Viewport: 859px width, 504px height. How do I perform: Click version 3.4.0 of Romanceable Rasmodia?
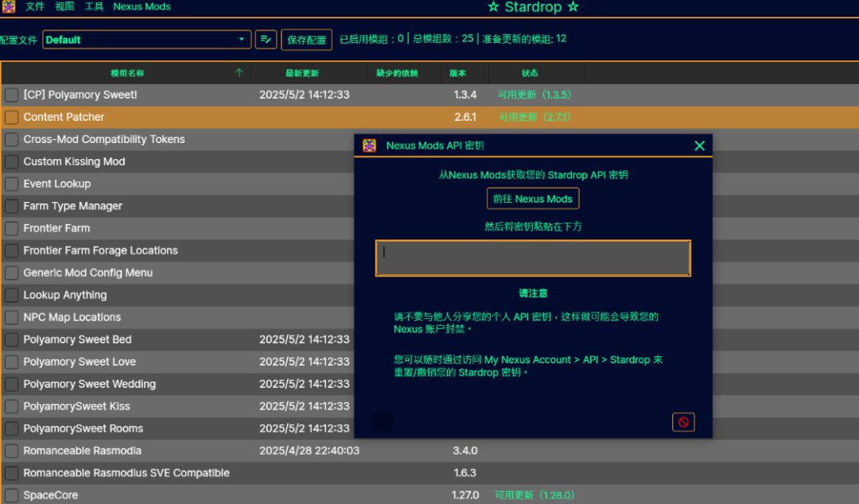(465, 451)
